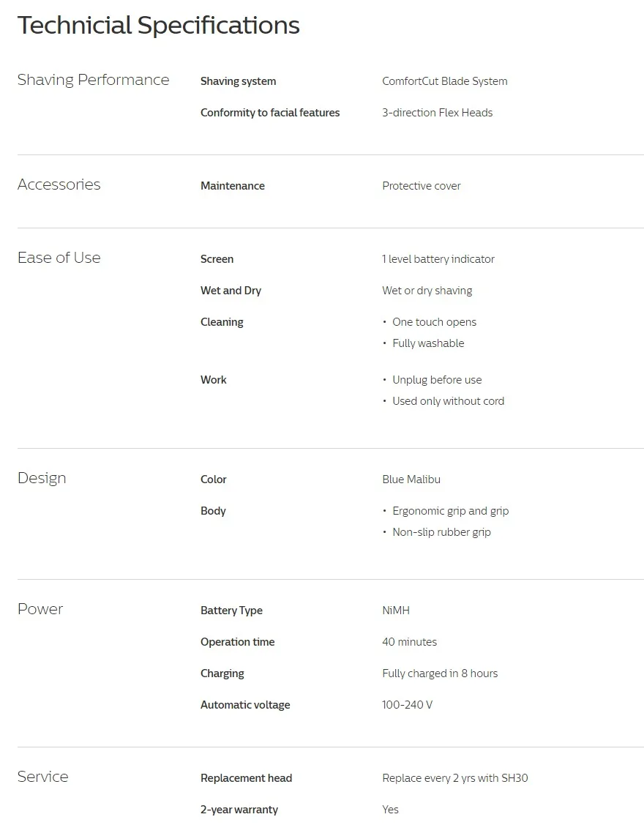Select the Shaving Performance section title
Viewport: 644px width, 836px height.
(93, 80)
